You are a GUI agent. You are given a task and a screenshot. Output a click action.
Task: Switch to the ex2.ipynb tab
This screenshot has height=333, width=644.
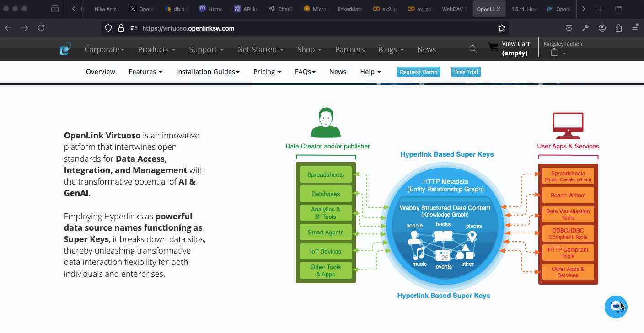pos(386,9)
